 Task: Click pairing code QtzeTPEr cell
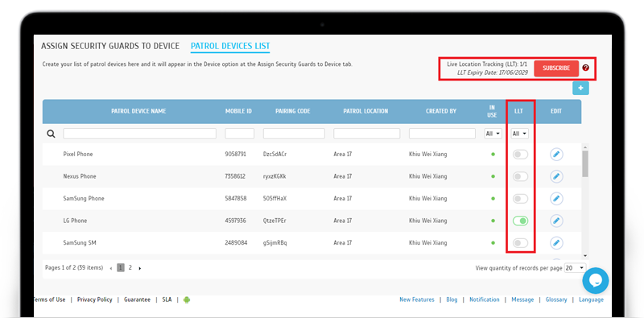[x=275, y=221]
